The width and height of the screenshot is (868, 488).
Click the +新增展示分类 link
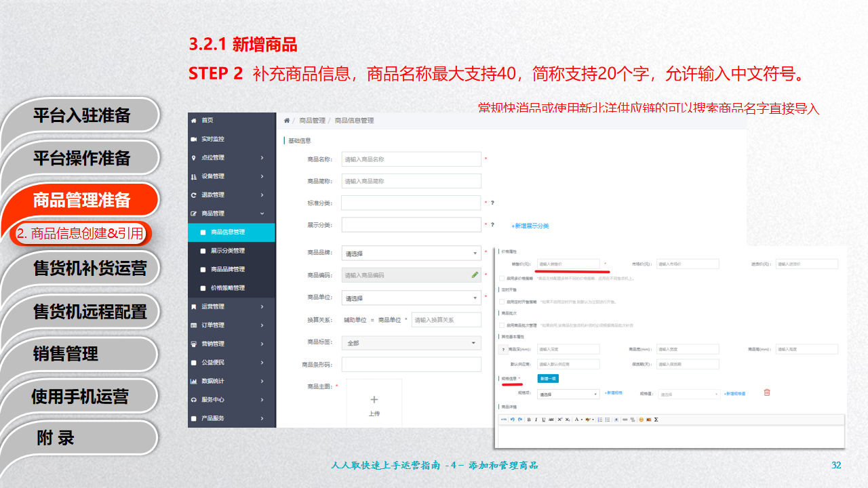pyautogui.click(x=530, y=226)
